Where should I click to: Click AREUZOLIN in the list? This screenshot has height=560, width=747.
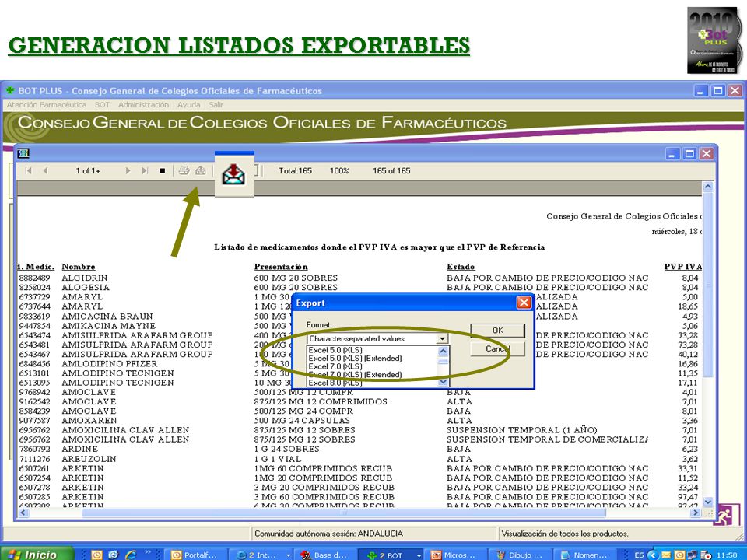pos(89,459)
